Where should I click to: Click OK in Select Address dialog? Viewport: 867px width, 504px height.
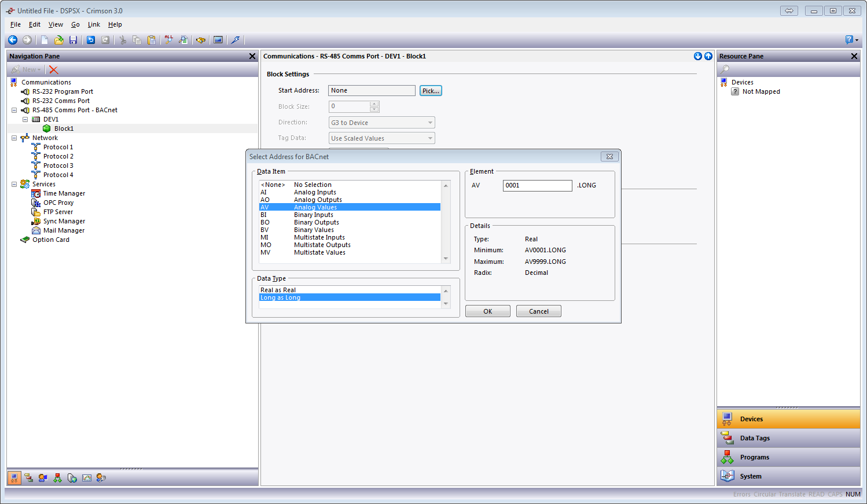point(488,311)
